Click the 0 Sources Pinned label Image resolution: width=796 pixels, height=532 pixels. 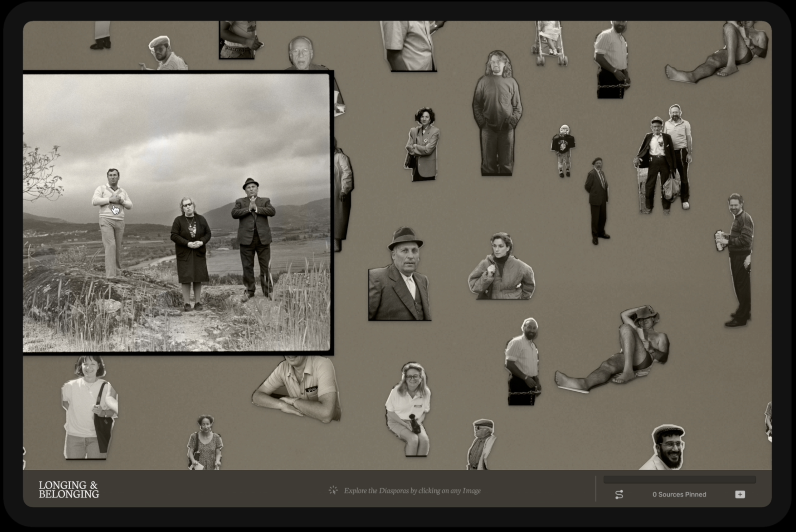pyautogui.click(x=679, y=494)
